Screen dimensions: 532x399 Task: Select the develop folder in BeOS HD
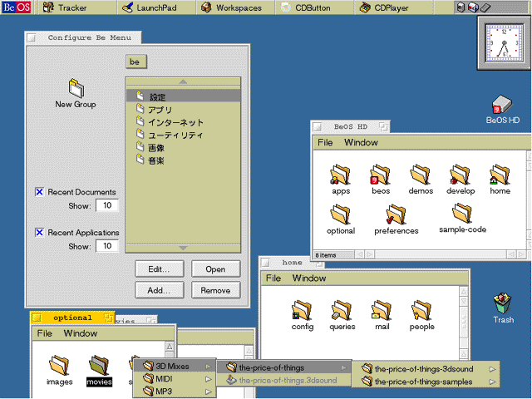click(461, 180)
